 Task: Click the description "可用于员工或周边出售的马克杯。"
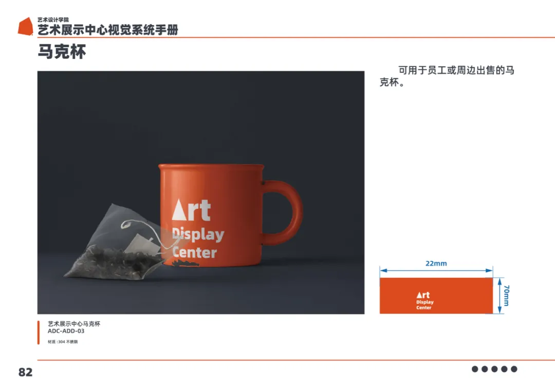pos(447,76)
